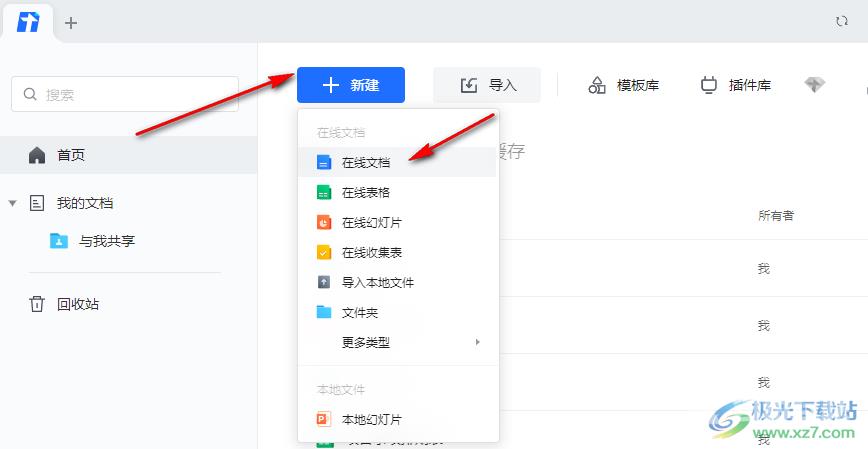Click the my documents page icon
Image resolution: width=868 pixels, height=449 pixels.
coord(37,203)
